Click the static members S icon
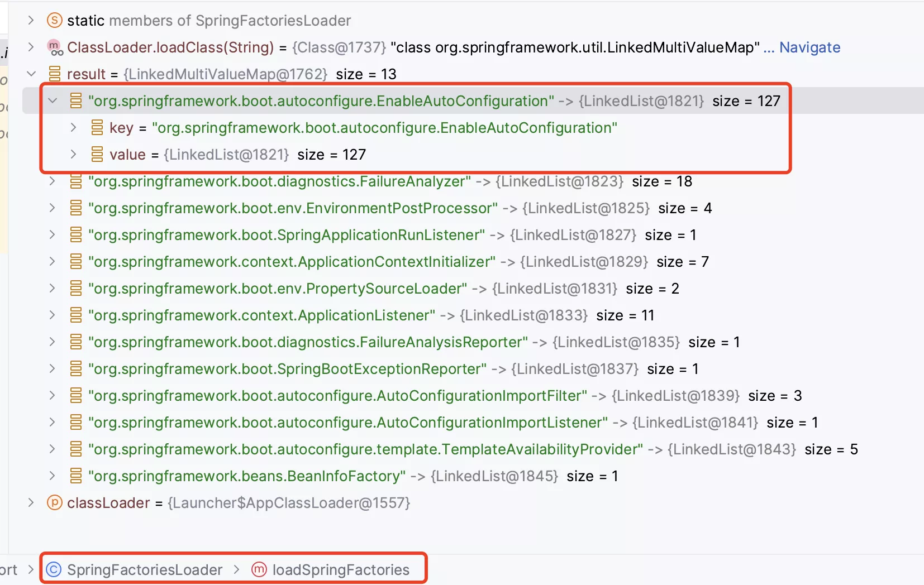Screen dimensions: 924x585 [54, 21]
